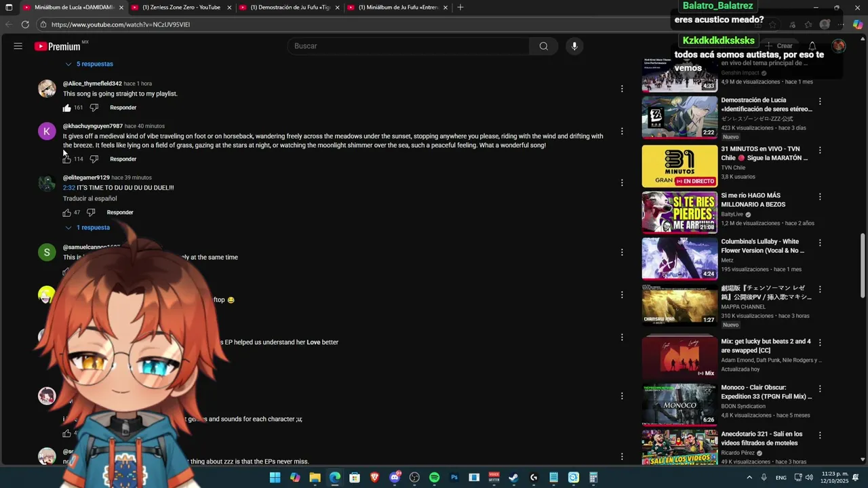Open Si me río HAGO MÁS MILLONARIO thumbnail
Image resolution: width=868 pixels, height=488 pixels.
(x=679, y=212)
